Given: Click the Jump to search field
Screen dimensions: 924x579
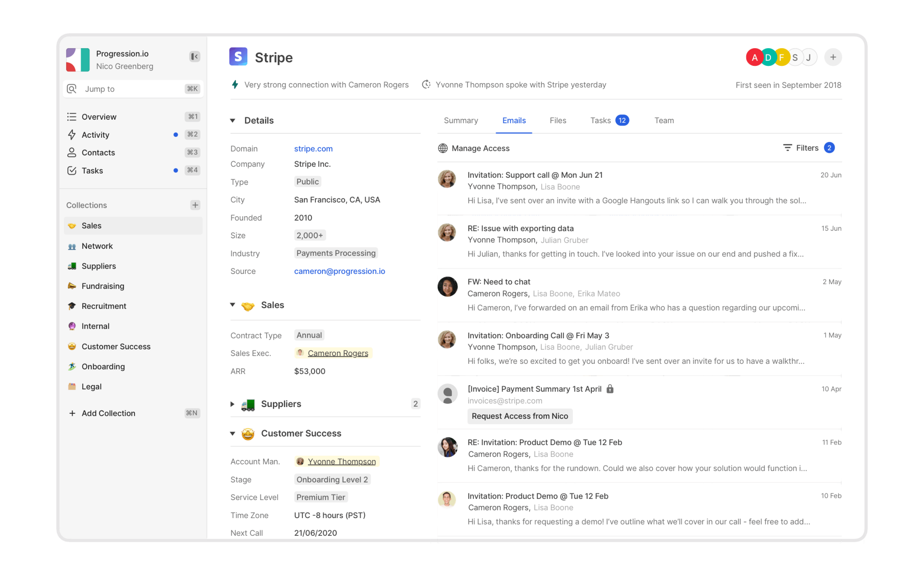Looking at the screenshot, I should coord(133,89).
